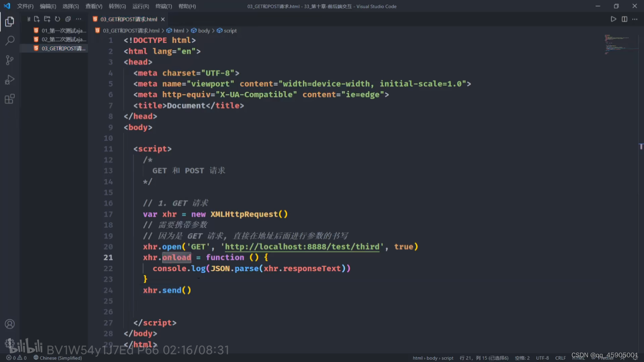
Task: Click the Run code play icon
Action: click(613, 19)
